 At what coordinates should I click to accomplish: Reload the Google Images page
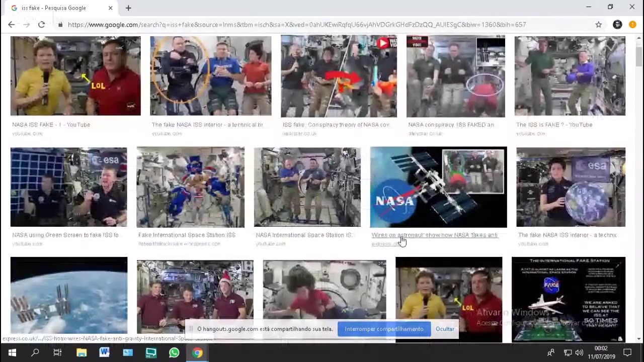pos(41,25)
